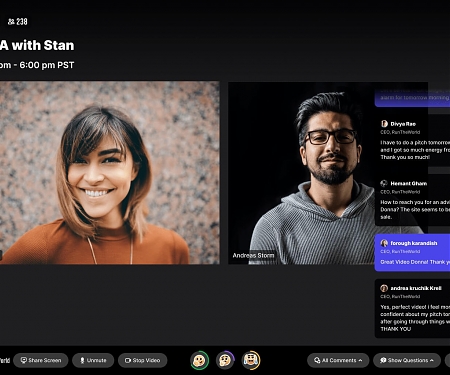Click the Share Screen button
This screenshot has height=375, width=450.
click(41, 360)
